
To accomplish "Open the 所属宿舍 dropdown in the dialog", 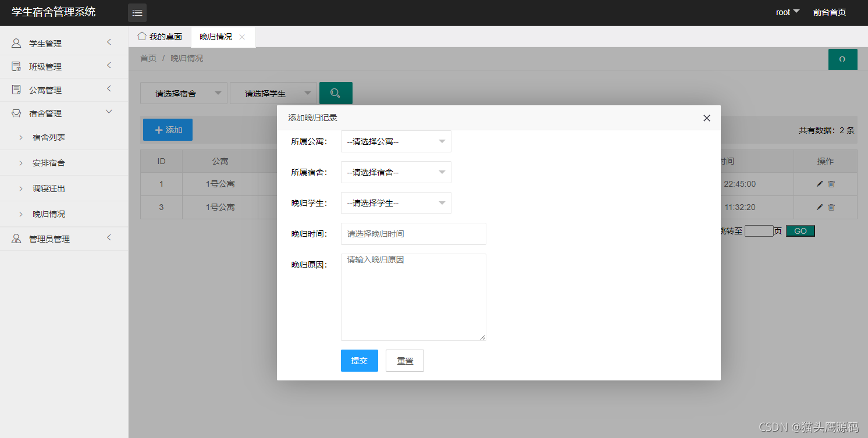I will (396, 172).
